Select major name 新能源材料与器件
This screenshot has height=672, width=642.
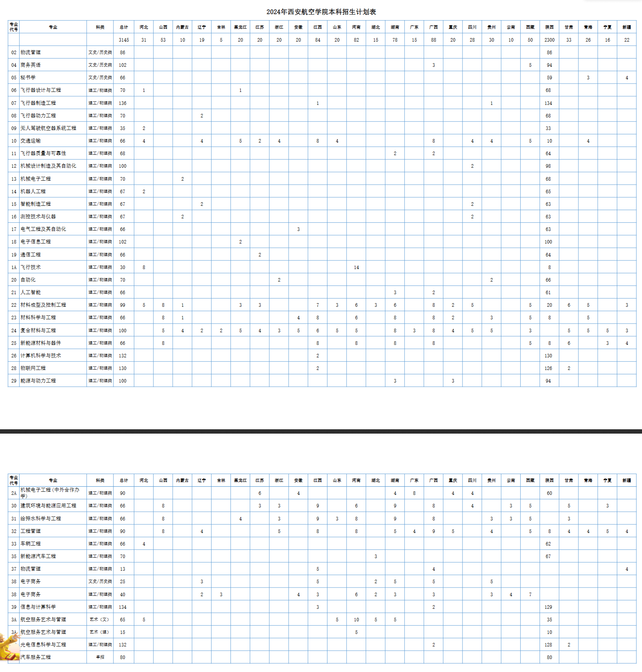click(x=41, y=343)
